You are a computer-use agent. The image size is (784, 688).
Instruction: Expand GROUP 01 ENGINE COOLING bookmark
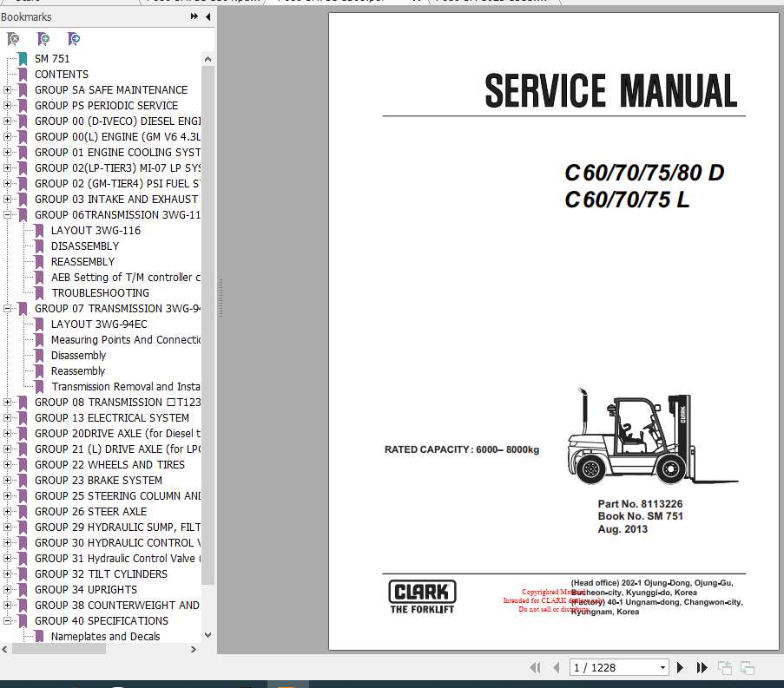coord(7,153)
